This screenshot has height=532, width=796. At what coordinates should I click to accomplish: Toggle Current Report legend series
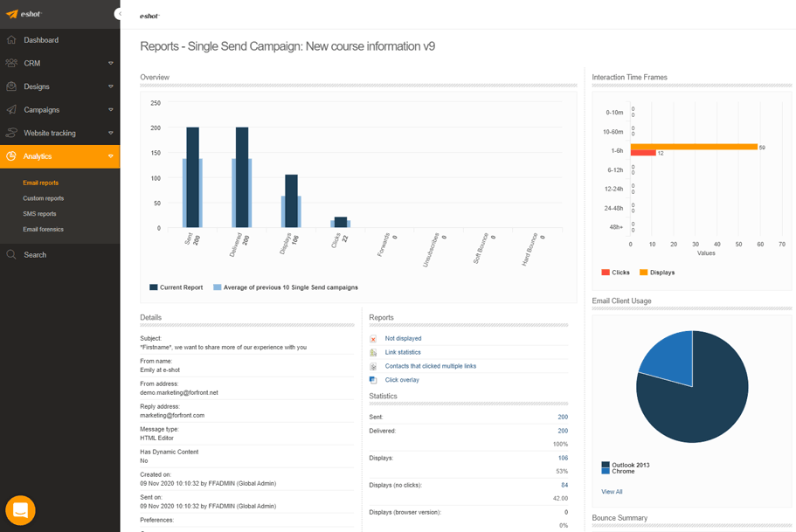point(176,287)
